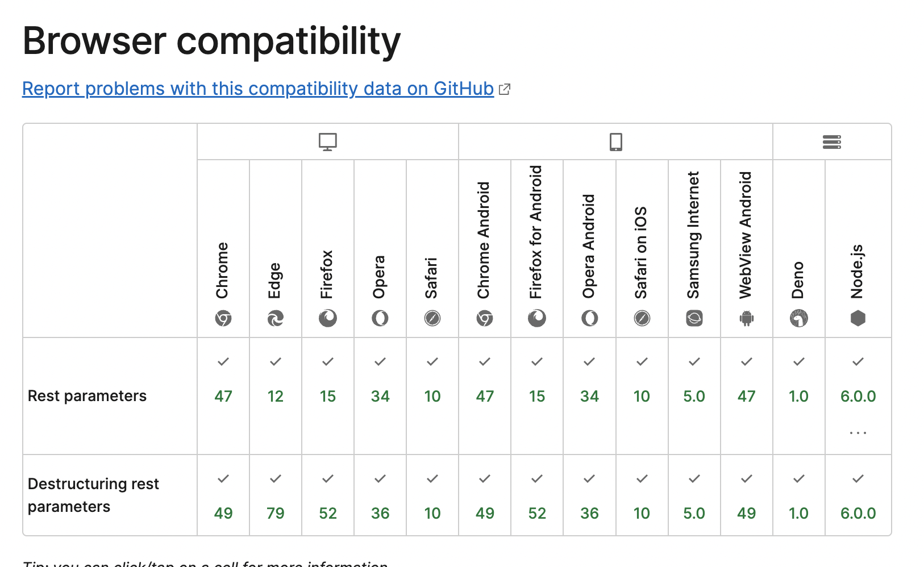The height and width of the screenshot is (567, 924).
Task: Click the Chrome version 47 cell for Rest parameters
Action: click(223, 396)
